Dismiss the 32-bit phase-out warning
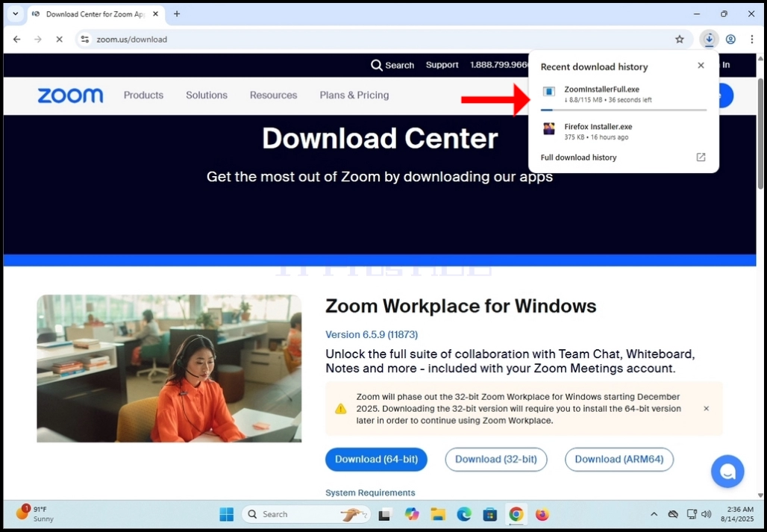 pyautogui.click(x=706, y=408)
